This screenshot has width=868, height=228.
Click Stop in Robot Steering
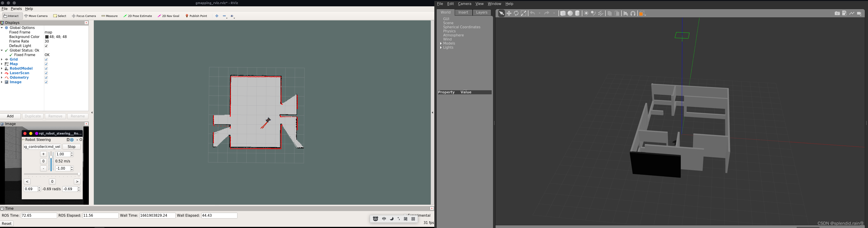point(71,147)
